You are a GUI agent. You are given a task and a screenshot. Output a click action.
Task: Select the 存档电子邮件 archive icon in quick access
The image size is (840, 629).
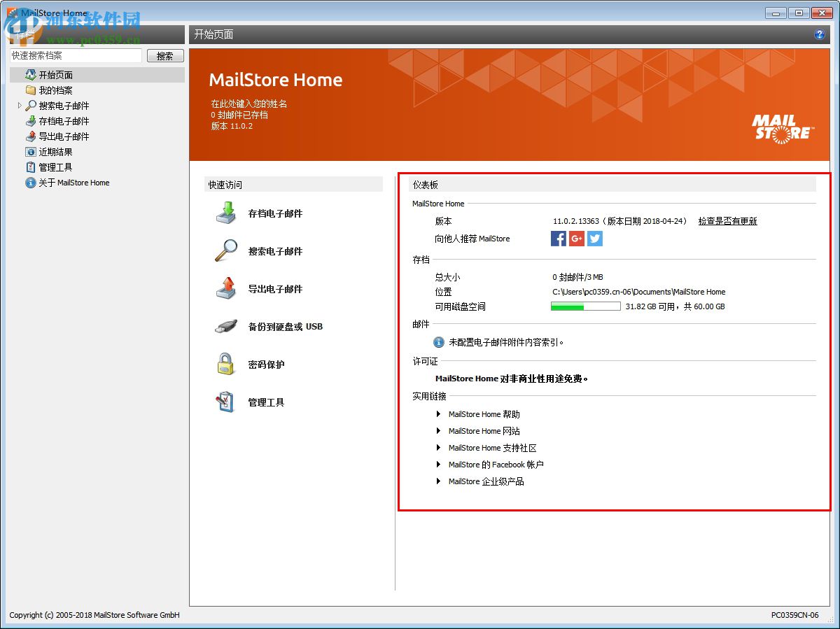pyautogui.click(x=225, y=213)
